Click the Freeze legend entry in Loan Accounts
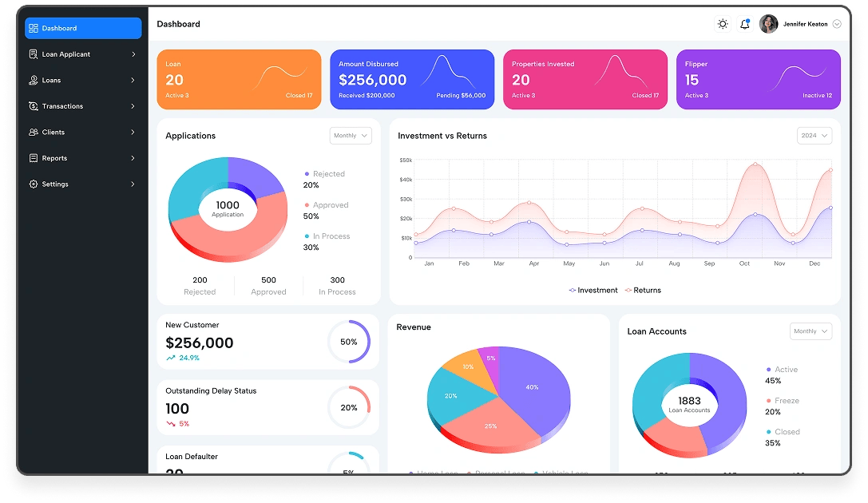The height and width of the screenshot is (503, 868). click(783, 401)
